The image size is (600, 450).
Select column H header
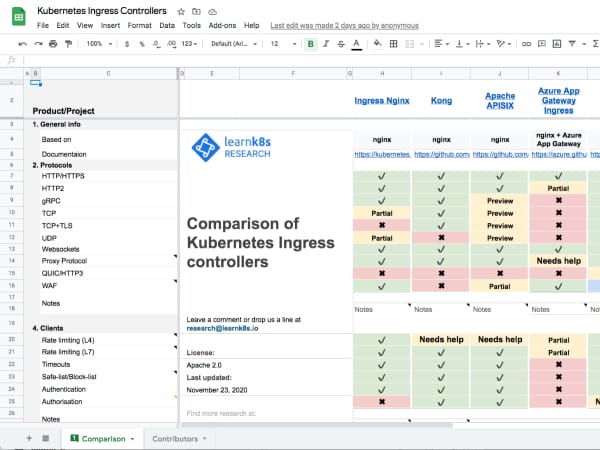(x=382, y=73)
